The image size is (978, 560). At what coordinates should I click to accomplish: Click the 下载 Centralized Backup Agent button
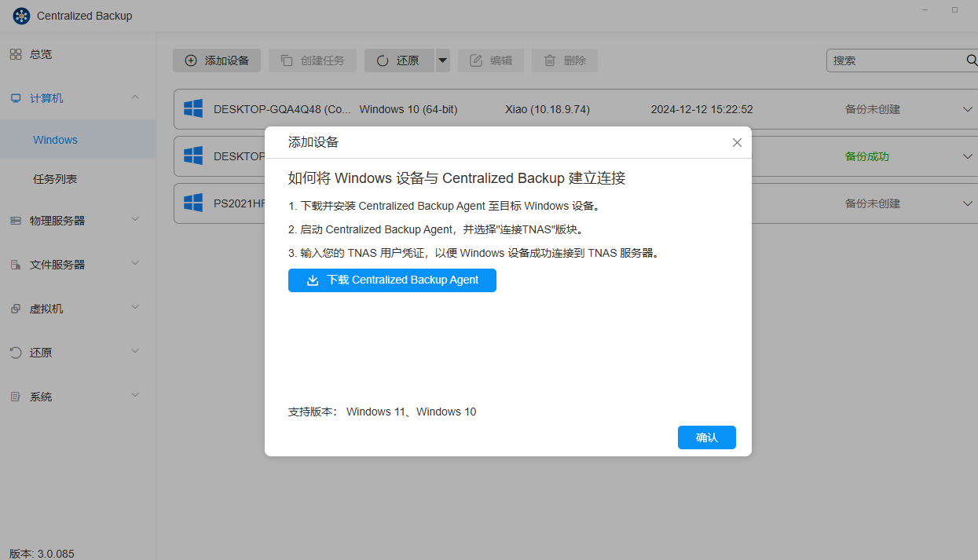(392, 280)
